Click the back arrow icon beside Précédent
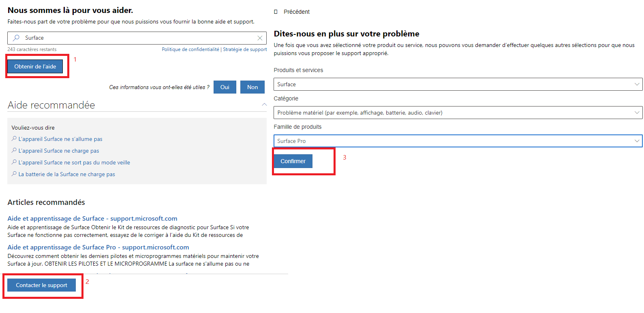 click(276, 12)
